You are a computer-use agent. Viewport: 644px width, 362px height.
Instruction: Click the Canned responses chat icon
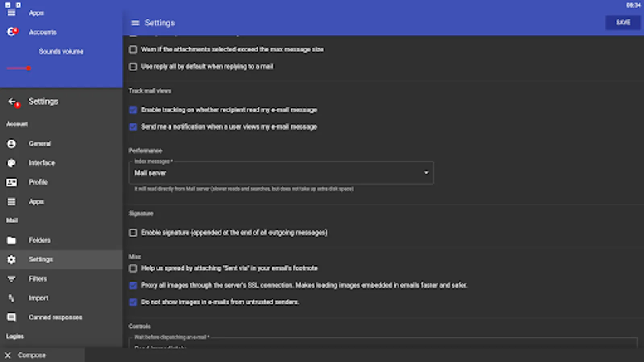12,317
